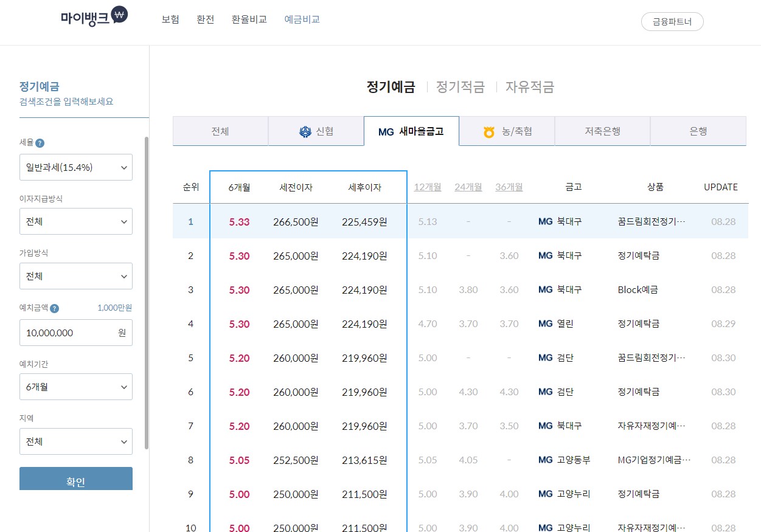Open the 자유적금 tab
Screen dimensions: 761x532
pos(531,87)
